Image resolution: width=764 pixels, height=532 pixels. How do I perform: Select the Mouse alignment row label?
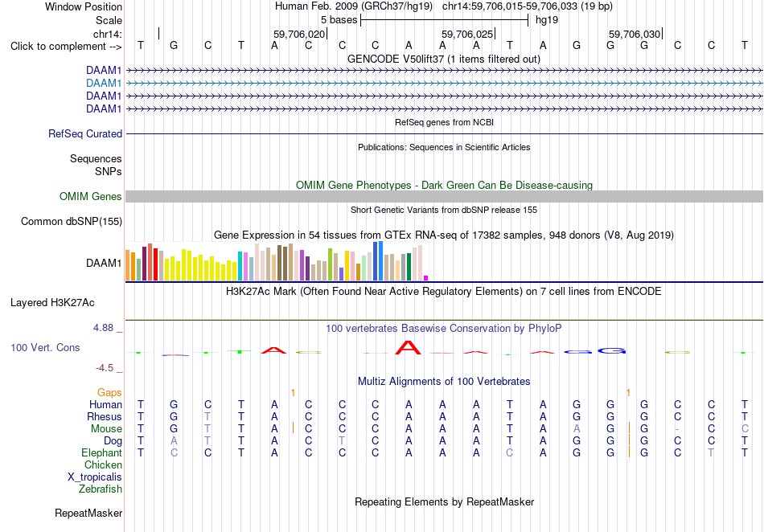[x=106, y=429]
